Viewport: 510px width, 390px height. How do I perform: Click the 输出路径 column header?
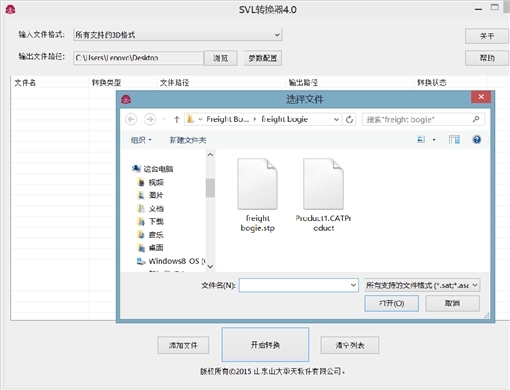coord(350,82)
